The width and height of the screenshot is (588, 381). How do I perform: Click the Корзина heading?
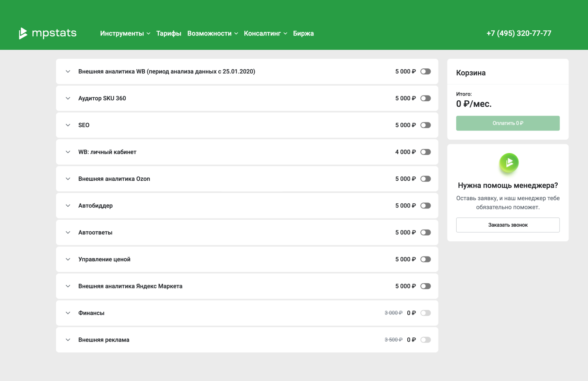(471, 73)
